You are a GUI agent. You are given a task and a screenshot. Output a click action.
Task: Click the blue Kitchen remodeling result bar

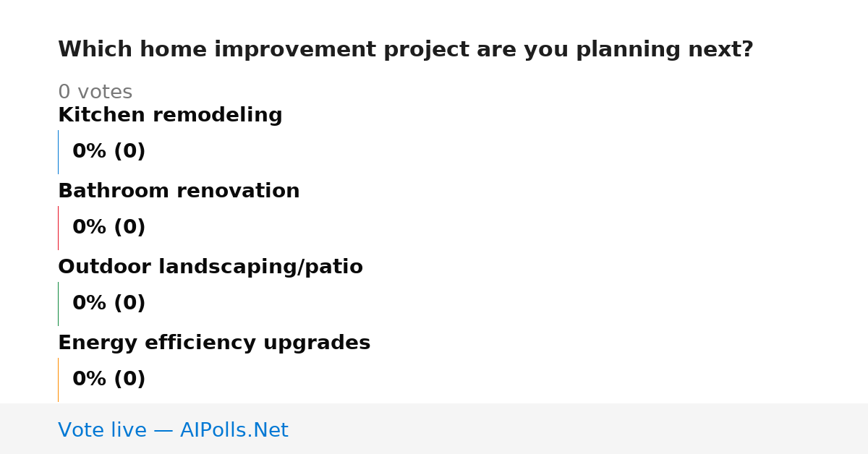pyautogui.click(x=58, y=152)
